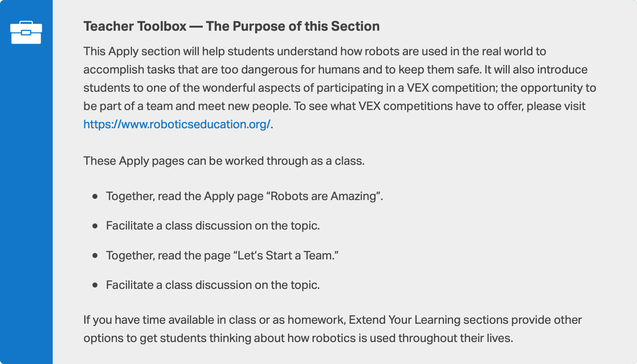Open the roboticseducation.org link
Viewport: 637px width, 364px height.
pos(177,124)
